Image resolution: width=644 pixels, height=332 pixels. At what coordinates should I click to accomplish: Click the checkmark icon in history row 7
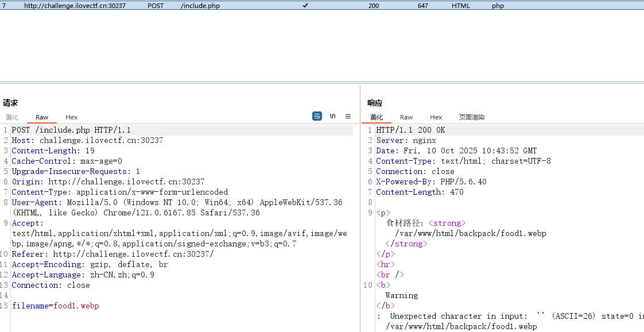pos(305,5)
